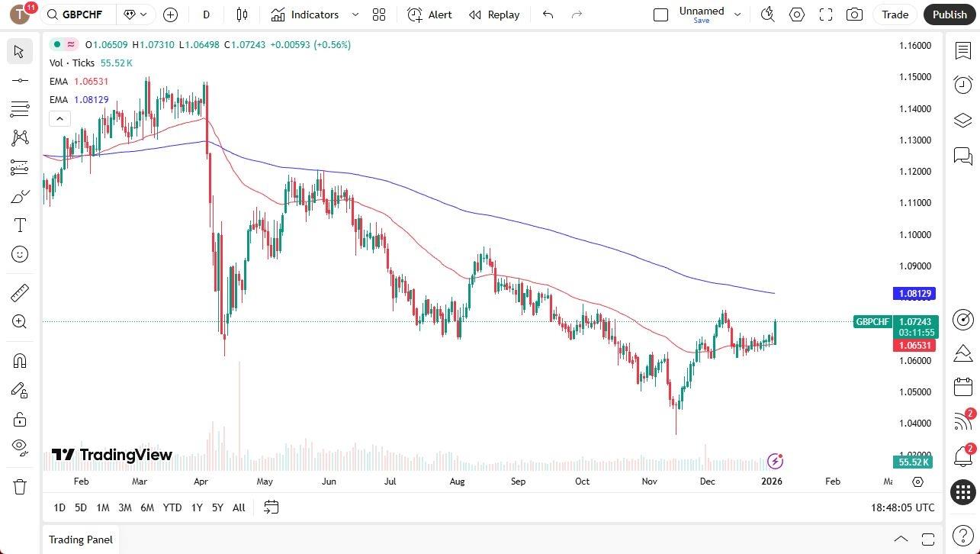
Task: Take a chart snapshot with camera icon
Action: [855, 14]
